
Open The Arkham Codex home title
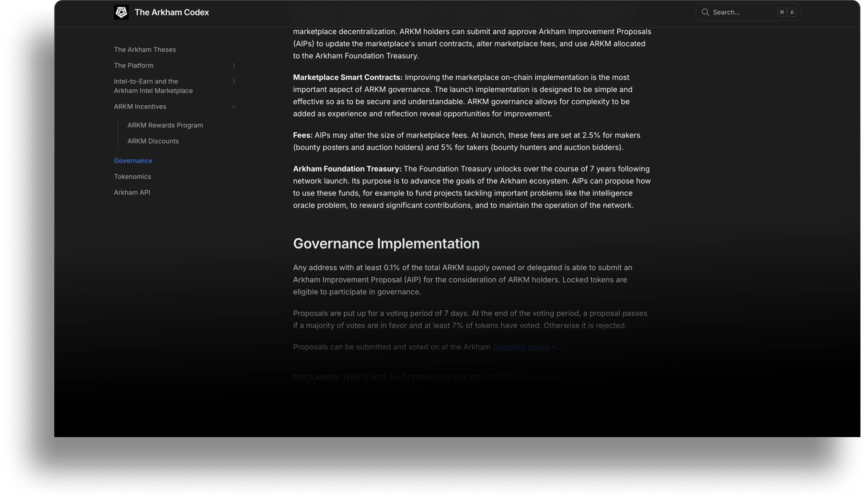click(172, 12)
